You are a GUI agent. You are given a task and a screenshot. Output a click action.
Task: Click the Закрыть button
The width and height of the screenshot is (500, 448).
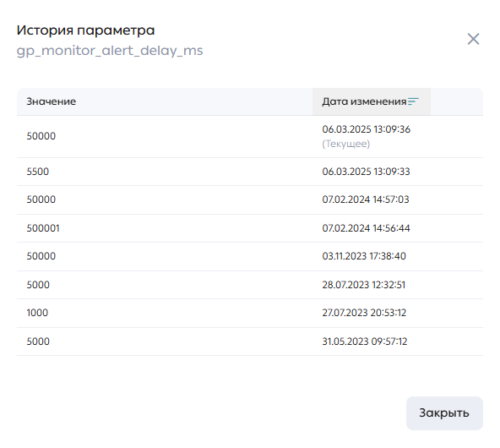(x=444, y=413)
